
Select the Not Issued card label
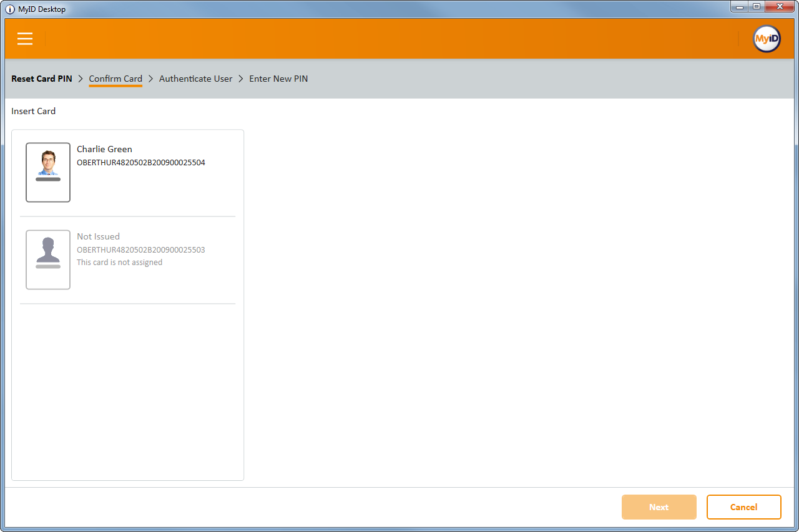tap(98, 236)
